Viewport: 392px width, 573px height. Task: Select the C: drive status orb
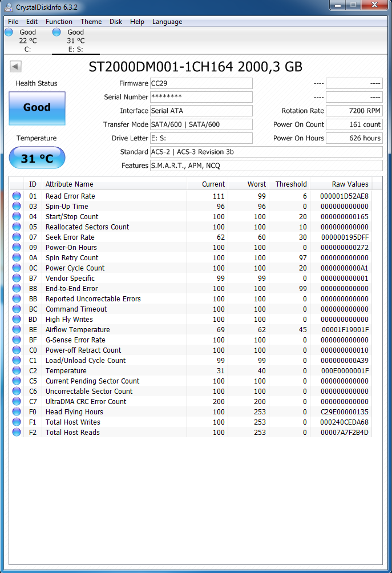tap(9, 32)
